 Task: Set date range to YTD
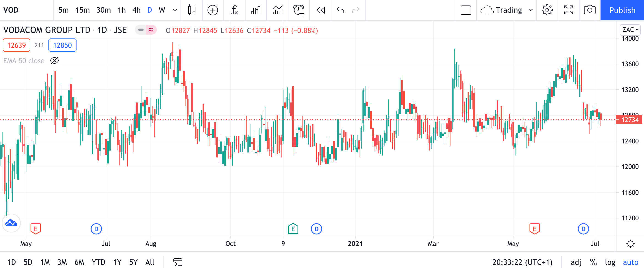(x=99, y=262)
